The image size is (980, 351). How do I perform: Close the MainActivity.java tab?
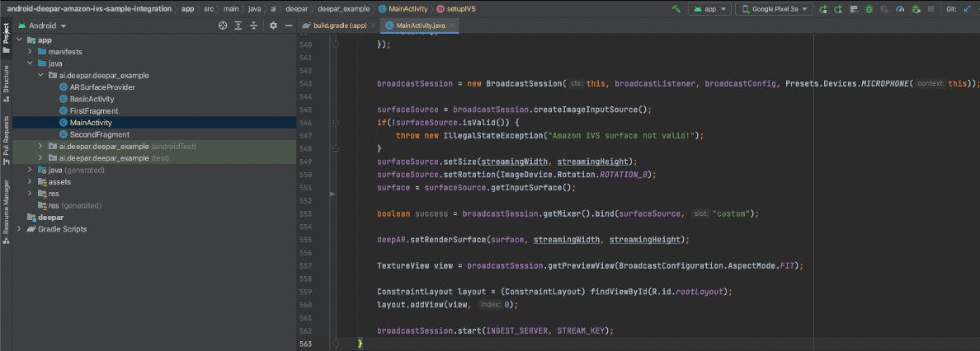(x=451, y=26)
